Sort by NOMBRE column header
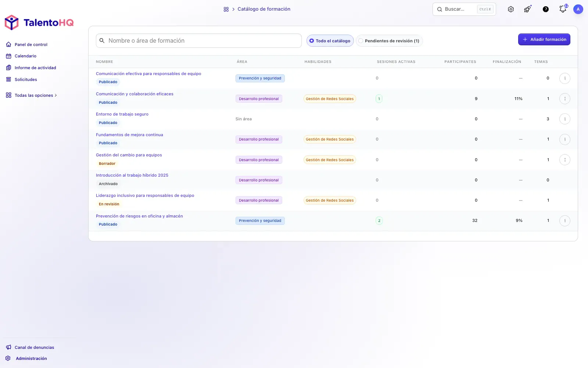The width and height of the screenshot is (588, 368). [x=104, y=62]
